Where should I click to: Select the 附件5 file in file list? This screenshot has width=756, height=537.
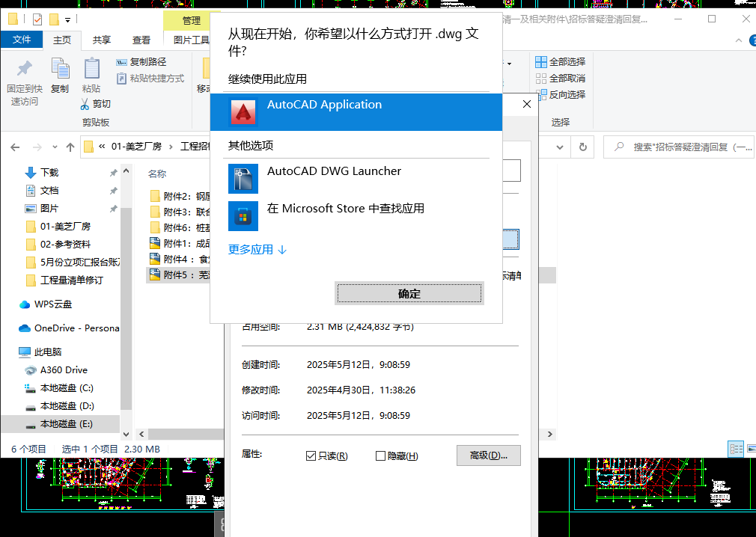click(x=180, y=274)
